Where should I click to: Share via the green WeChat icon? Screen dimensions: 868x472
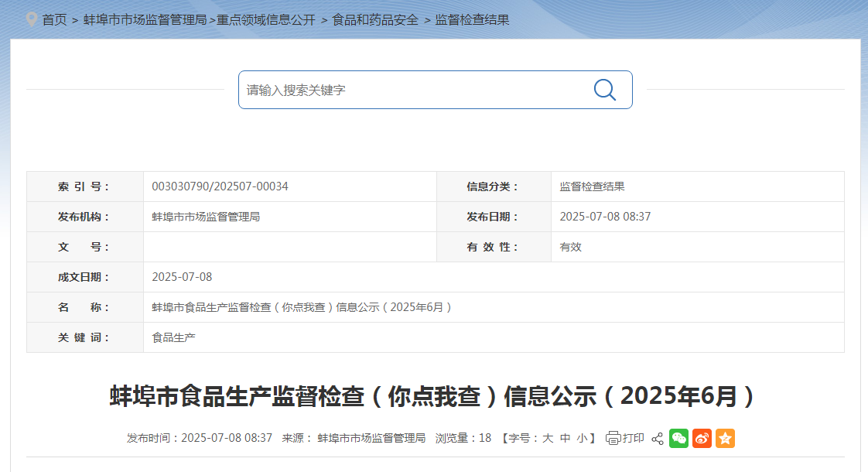pos(678,438)
